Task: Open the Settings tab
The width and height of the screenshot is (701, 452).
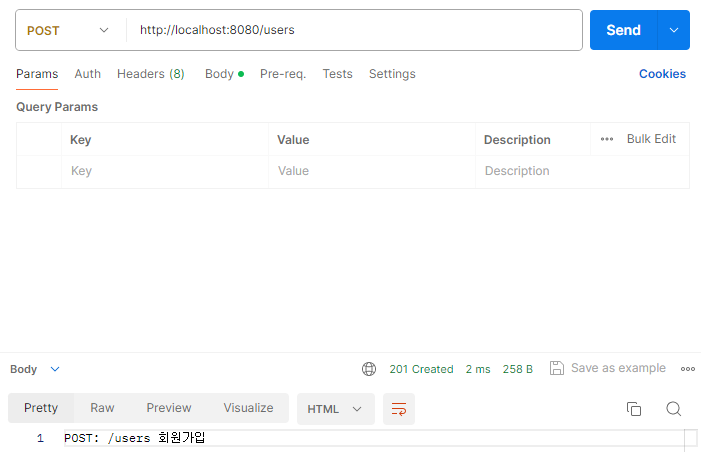Action: point(392,74)
